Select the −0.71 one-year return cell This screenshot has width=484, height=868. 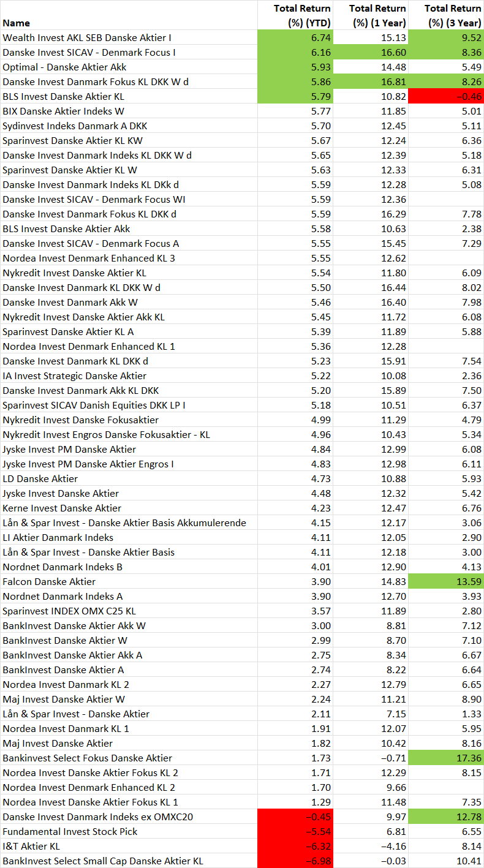371,758
